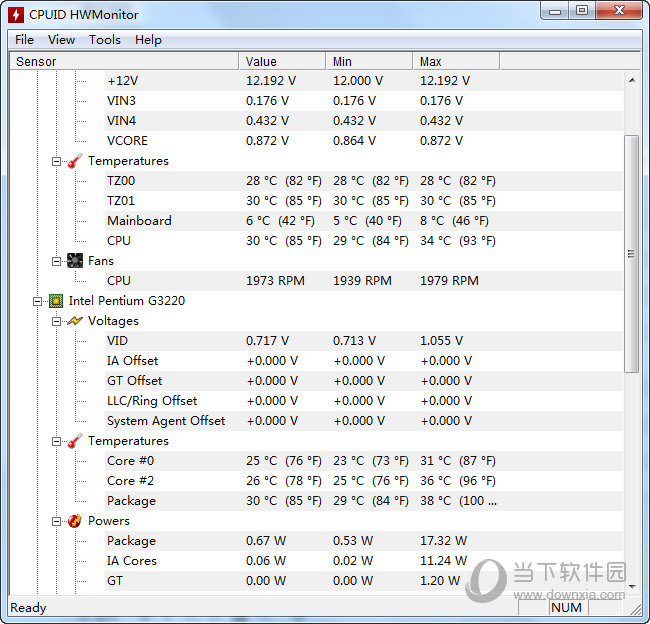Viewport: 650px width, 624px height.
Task: Open the View menu
Action: pos(61,40)
